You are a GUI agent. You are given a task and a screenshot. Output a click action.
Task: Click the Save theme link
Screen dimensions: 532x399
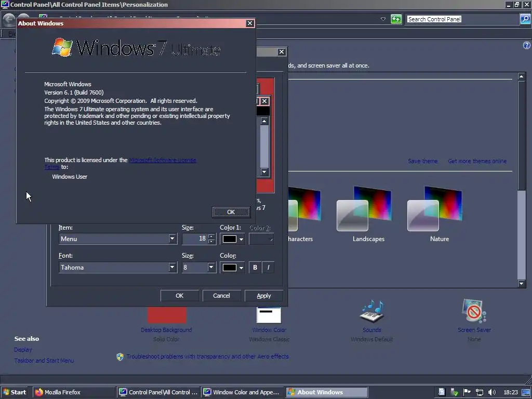[423, 161]
